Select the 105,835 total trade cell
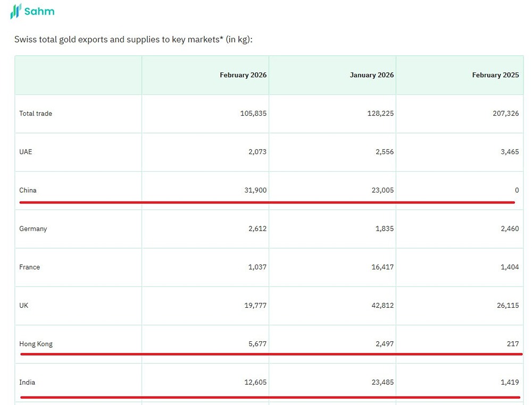This screenshot has height=405, width=532. (253, 113)
